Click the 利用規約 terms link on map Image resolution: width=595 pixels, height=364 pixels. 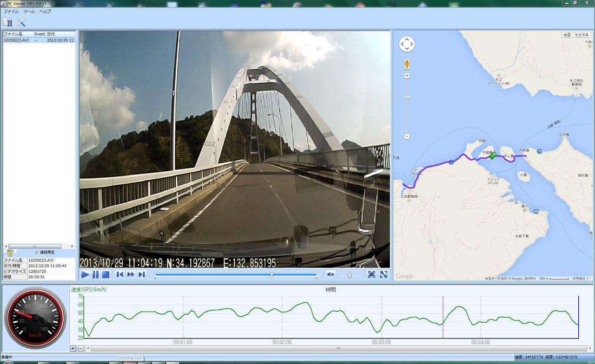tap(579, 279)
